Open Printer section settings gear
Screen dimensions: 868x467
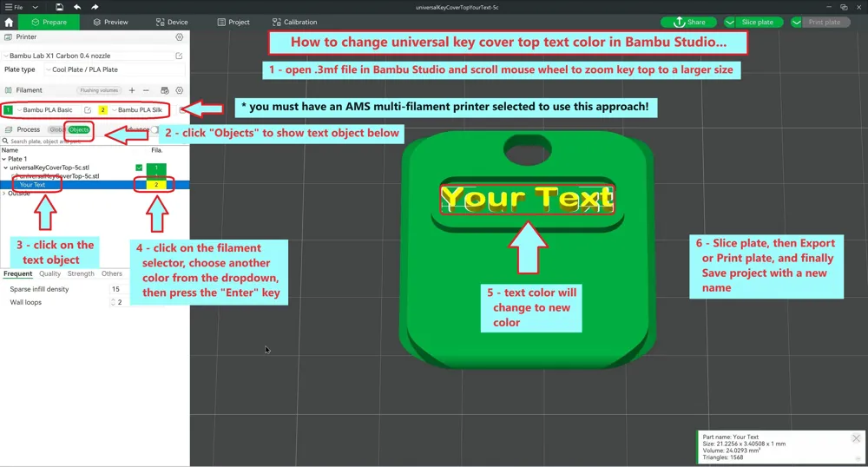coord(180,37)
